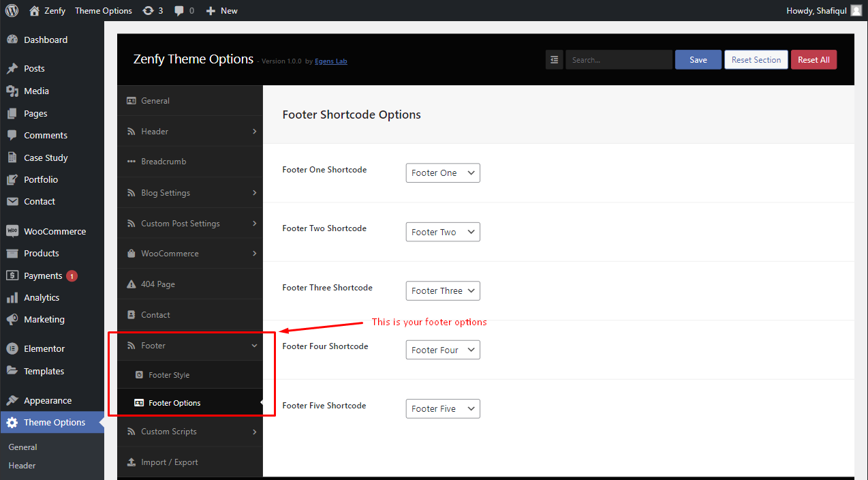Click the expand-all options icon beside search
This screenshot has height=480, width=868.
point(554,60)
